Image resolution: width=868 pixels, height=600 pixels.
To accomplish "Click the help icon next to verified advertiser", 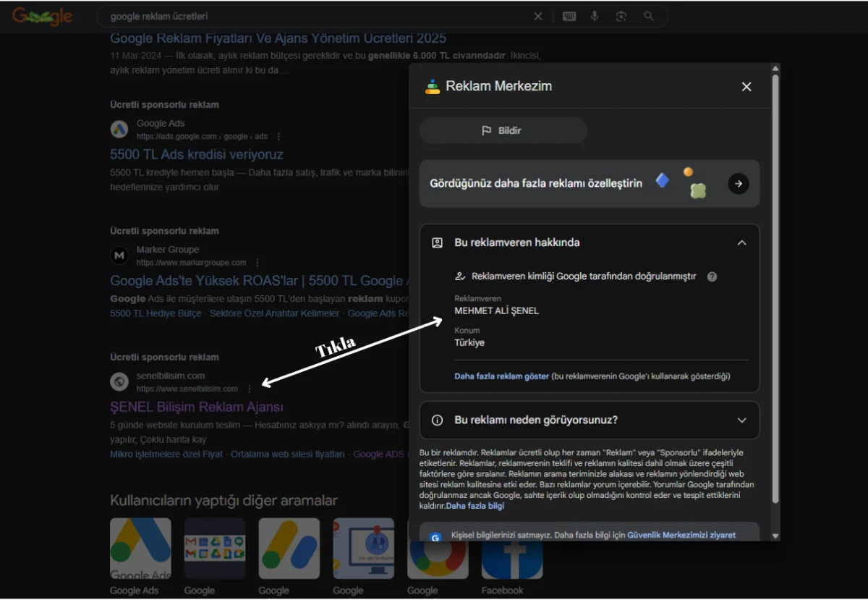I will click(x=712, y=276).
